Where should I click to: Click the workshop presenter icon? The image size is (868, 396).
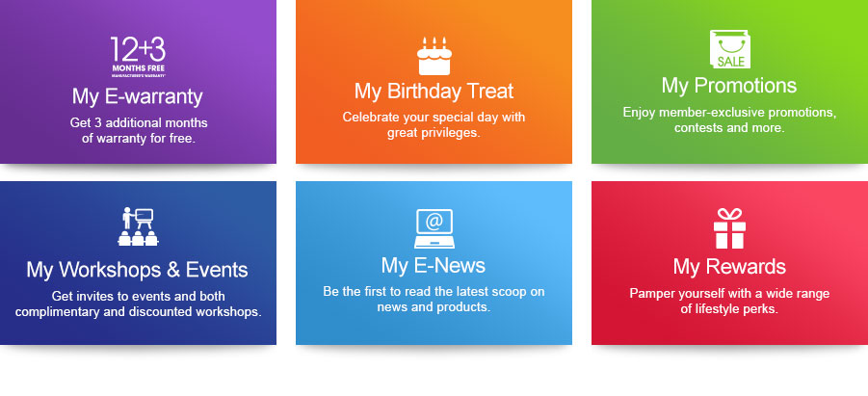pyautogui.click(x=138, y=227)
